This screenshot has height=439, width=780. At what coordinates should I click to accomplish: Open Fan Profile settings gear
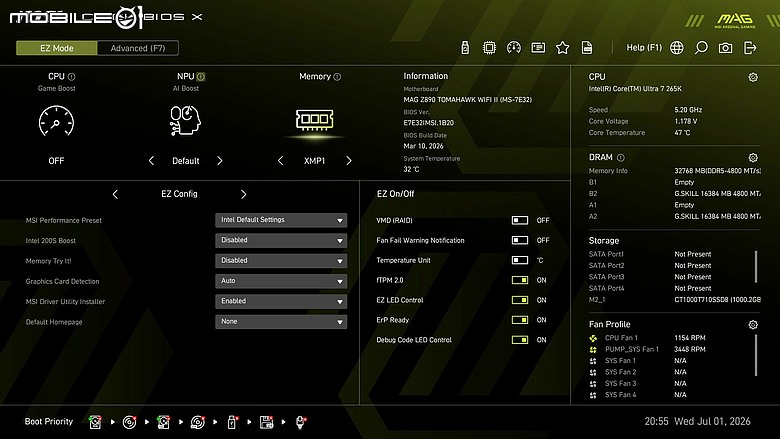pyautogui.click(x=753, y=325)
